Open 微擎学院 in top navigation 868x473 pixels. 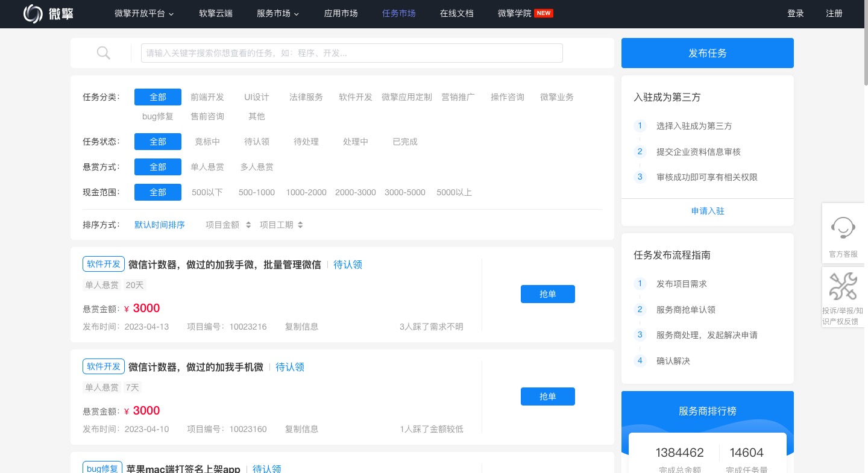click(x=515, y=13)
